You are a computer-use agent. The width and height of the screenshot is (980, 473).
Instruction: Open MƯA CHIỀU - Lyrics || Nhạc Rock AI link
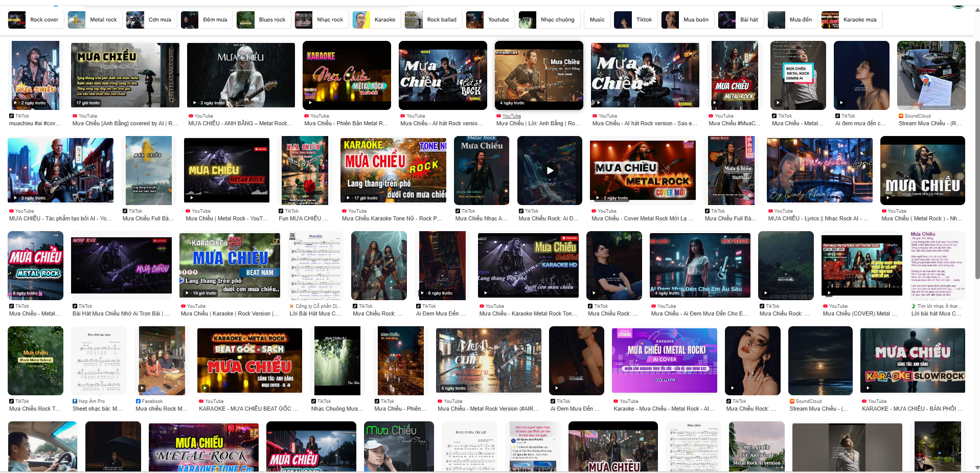818,218
